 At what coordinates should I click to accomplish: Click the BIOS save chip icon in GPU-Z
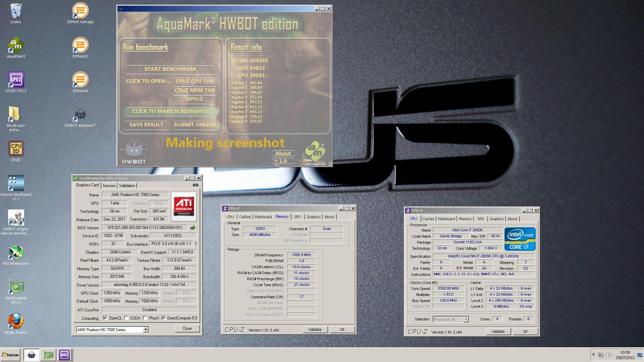click(193, 228)
